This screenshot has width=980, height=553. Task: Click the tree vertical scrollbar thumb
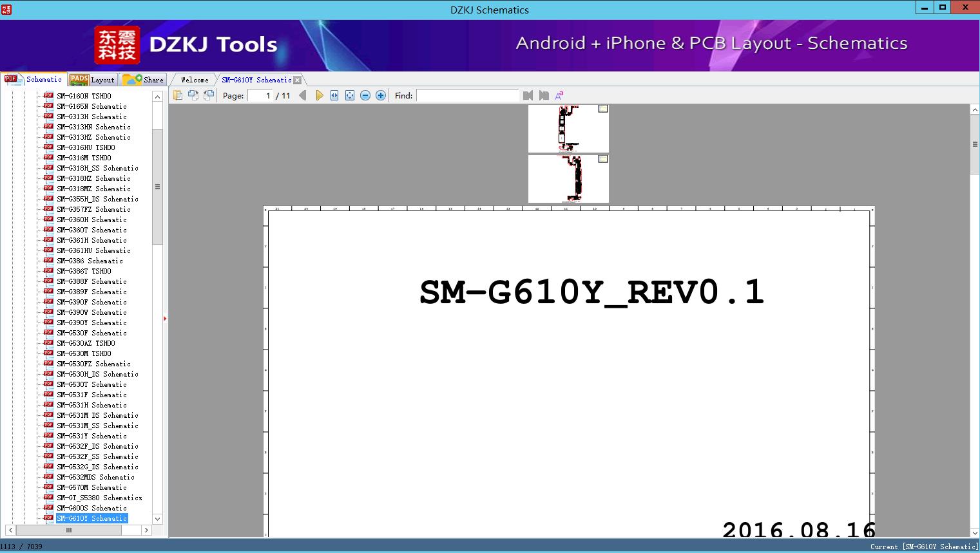point(157,187)
